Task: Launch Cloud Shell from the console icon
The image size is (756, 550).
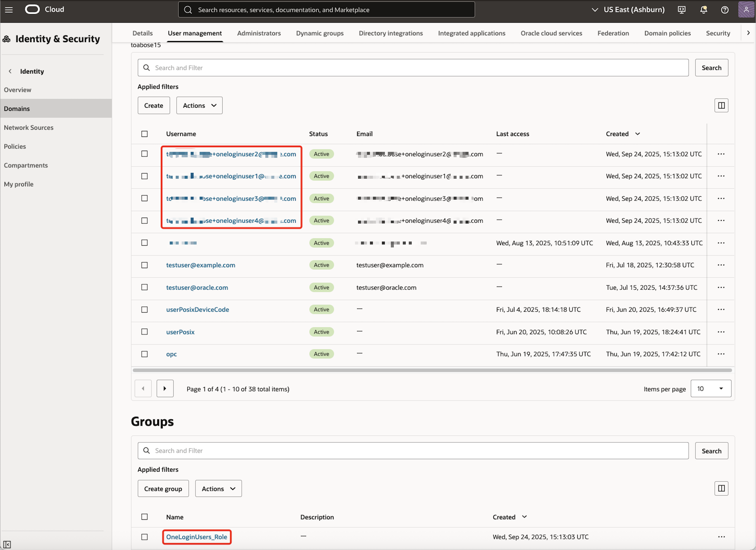Action: coord(681,10)
